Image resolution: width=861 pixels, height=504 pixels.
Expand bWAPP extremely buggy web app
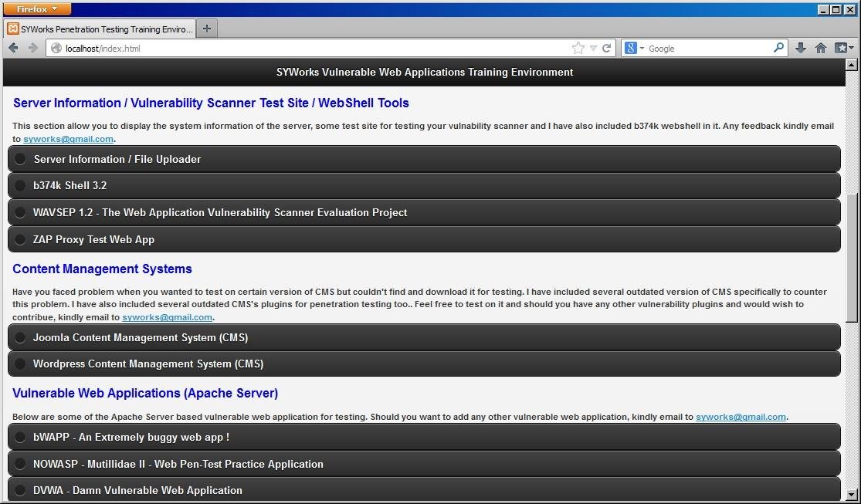point(424,438)
